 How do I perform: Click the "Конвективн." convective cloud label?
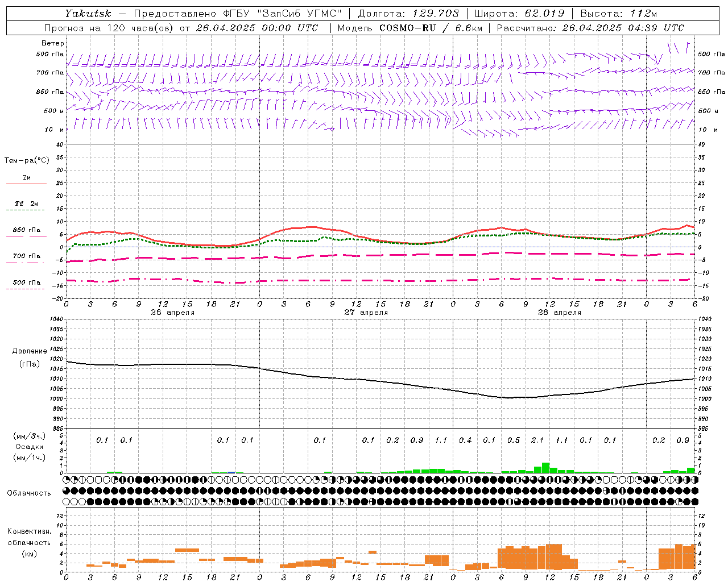29,531
